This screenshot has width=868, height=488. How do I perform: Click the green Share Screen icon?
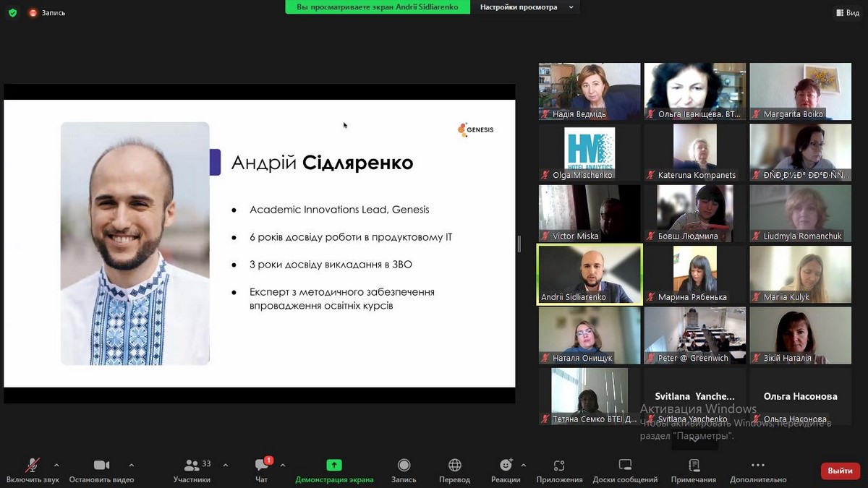coord(334,466)
